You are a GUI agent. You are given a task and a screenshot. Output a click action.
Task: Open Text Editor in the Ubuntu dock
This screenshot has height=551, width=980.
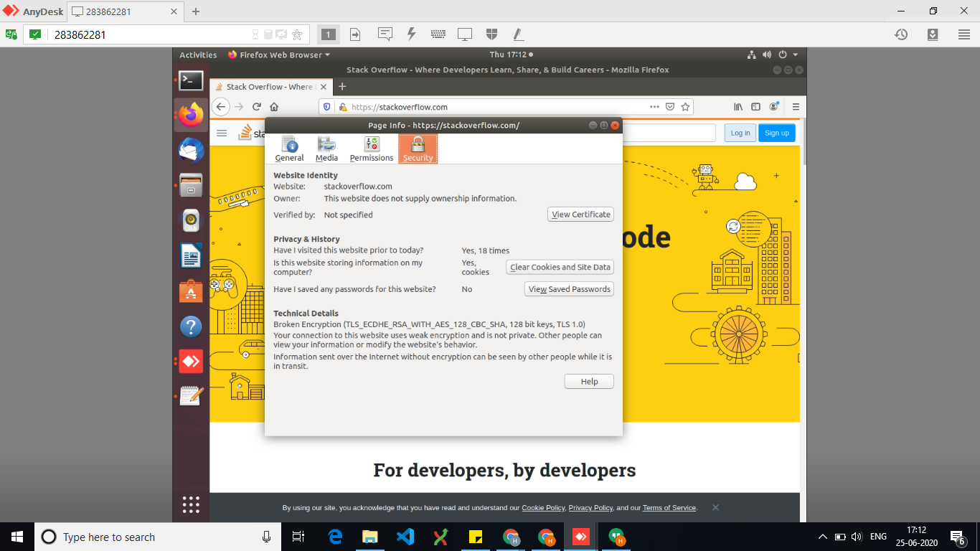coord(191,396)
